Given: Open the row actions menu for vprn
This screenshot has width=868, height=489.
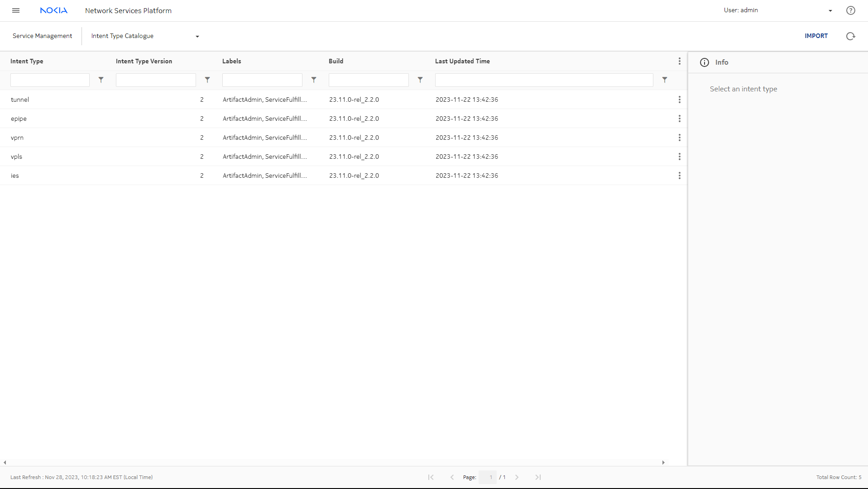Looking at the screenshot, I should click(x=679, y=138).
